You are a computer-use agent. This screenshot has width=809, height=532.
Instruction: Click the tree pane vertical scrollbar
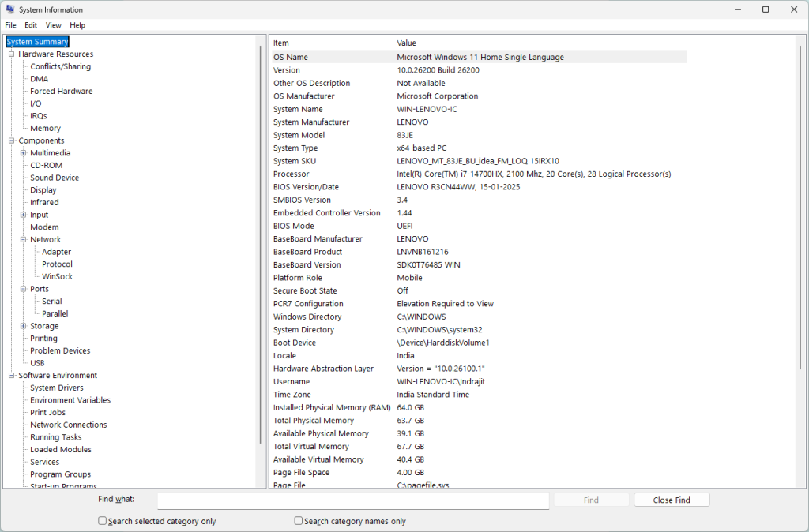pyautogui.click(x=261, y=245)
